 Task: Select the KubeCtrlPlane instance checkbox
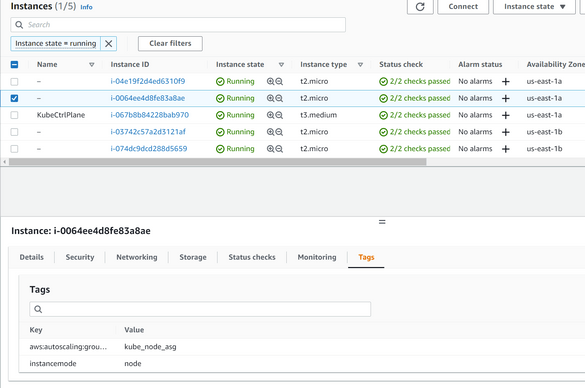click(14, 115)
